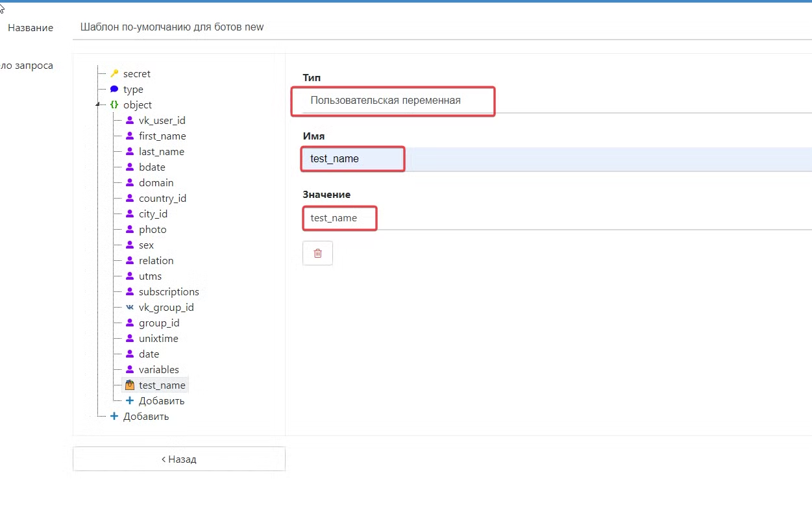Click the Название template name field
812x512 pixels.
tap(441, 27)
